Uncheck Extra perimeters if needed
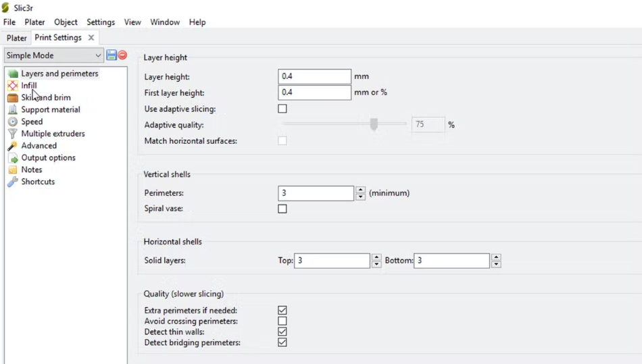Viewport: 642px width, 364px height. click(x=282, y=311)
